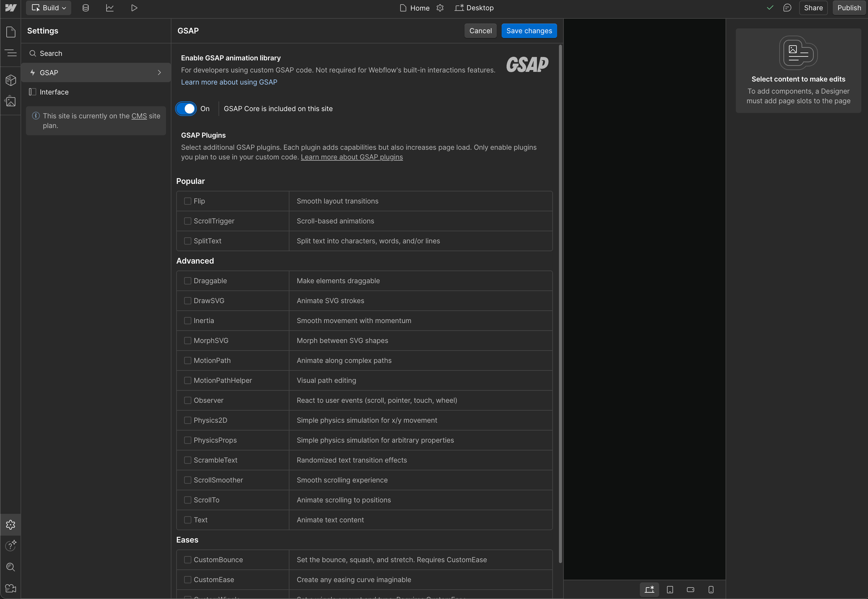The image size is (868, 599).
Task: Enable the Draggable plugin checkbox
Action: (187, 281)
